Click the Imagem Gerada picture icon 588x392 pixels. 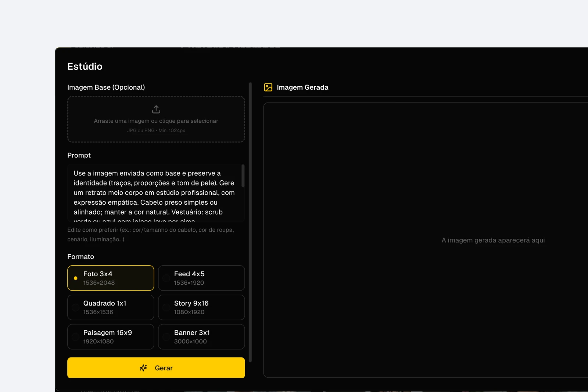pos(268,87)
